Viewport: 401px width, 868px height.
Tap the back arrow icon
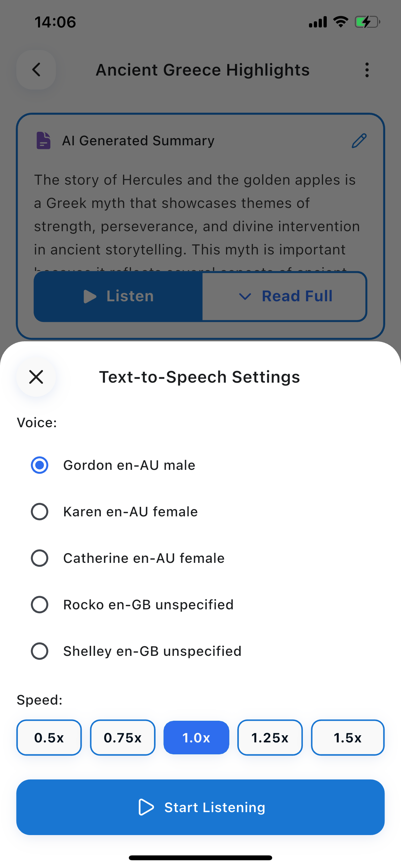coord(36,70)
